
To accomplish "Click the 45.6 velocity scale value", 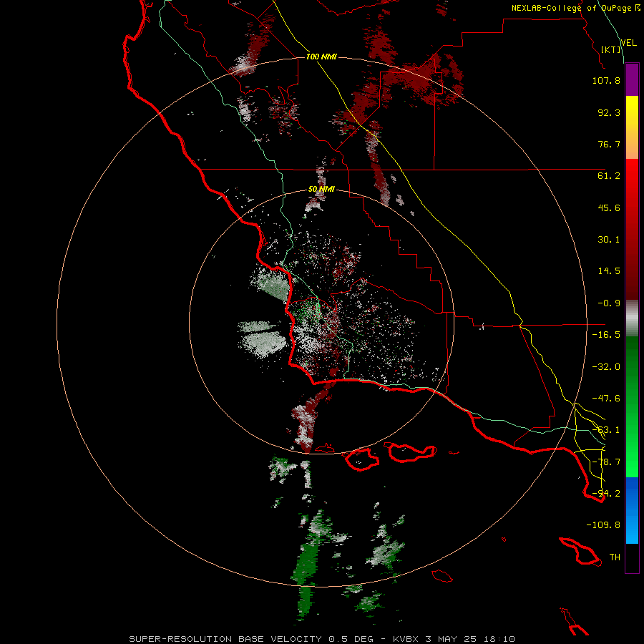I will click(609, 208).
